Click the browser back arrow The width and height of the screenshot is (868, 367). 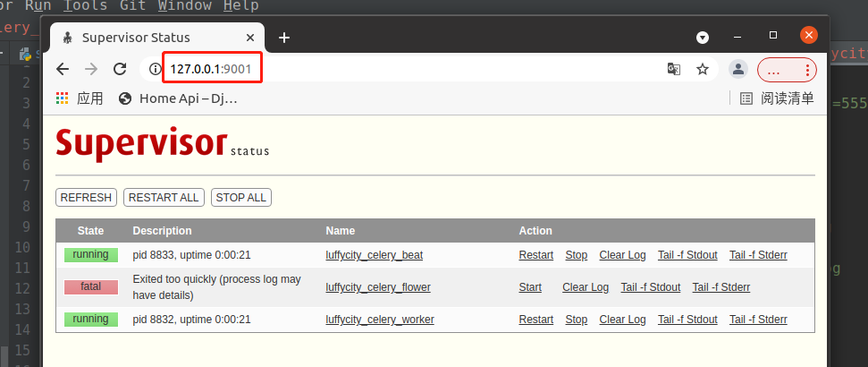pyautogui.click(x=62, y=69)
